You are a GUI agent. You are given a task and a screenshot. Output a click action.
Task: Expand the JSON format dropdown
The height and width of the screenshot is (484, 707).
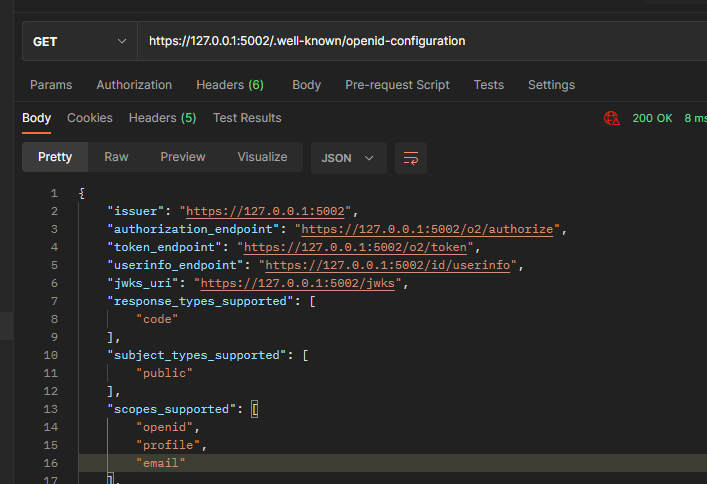[348, 158]
